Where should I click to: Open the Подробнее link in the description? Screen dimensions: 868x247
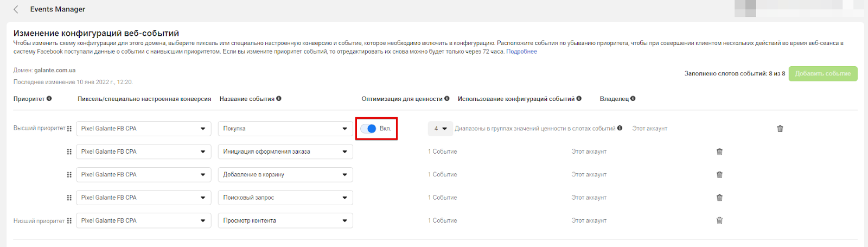[x=521, y=52]
